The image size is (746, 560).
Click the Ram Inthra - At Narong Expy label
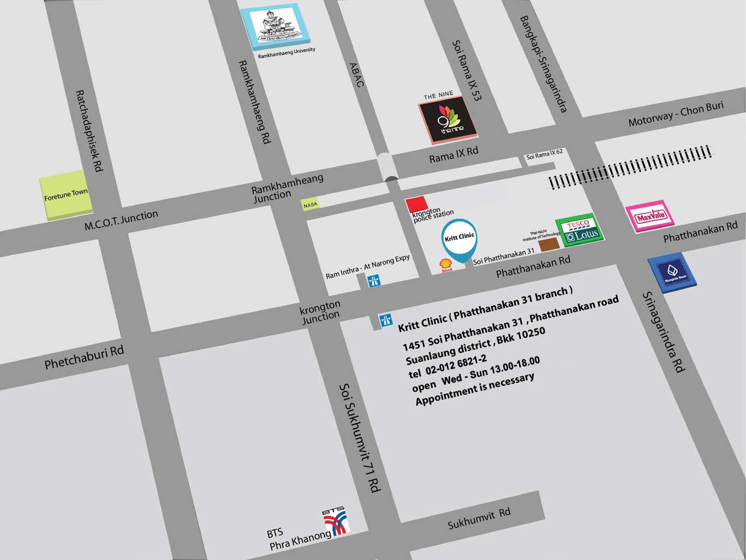(x=368, y=267)
